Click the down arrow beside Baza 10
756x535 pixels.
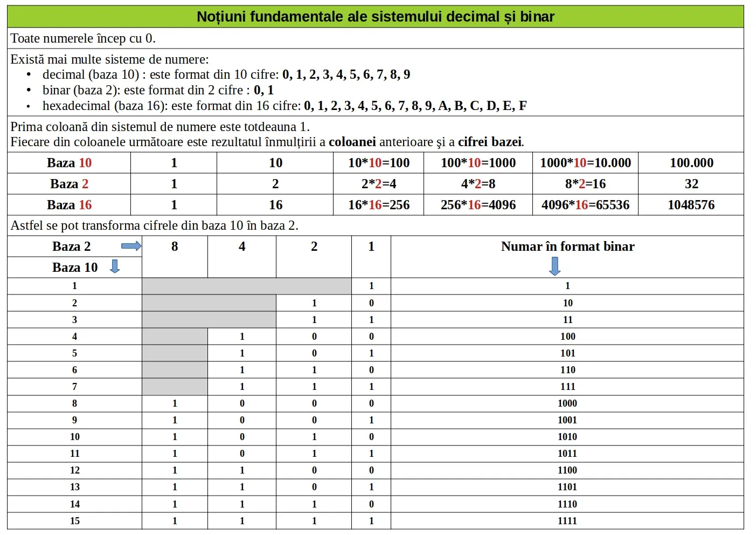[114, 266]
